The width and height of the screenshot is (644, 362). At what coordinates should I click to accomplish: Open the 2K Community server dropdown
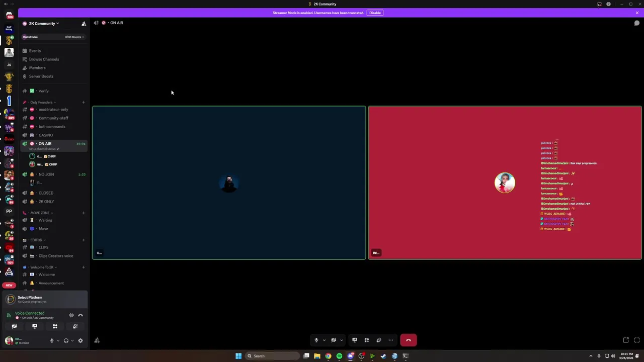tap(44, 24)
